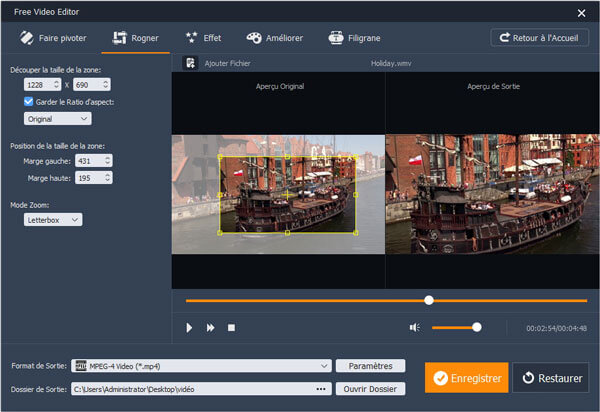Screen dimensions: 600x412
Task: Mute the audio via speaker icon
Action: [414, 327]
